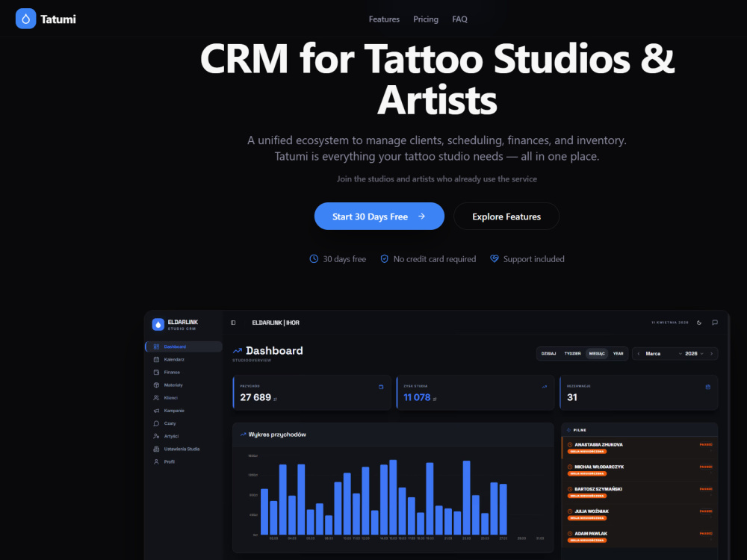
Task: Collapse the sidebar with the panel icon
Action: click(233, 323)
